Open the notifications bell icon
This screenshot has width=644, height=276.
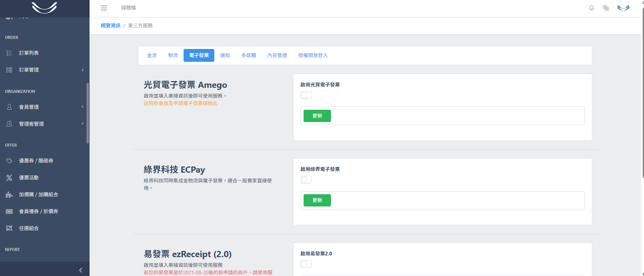[592, 8]
